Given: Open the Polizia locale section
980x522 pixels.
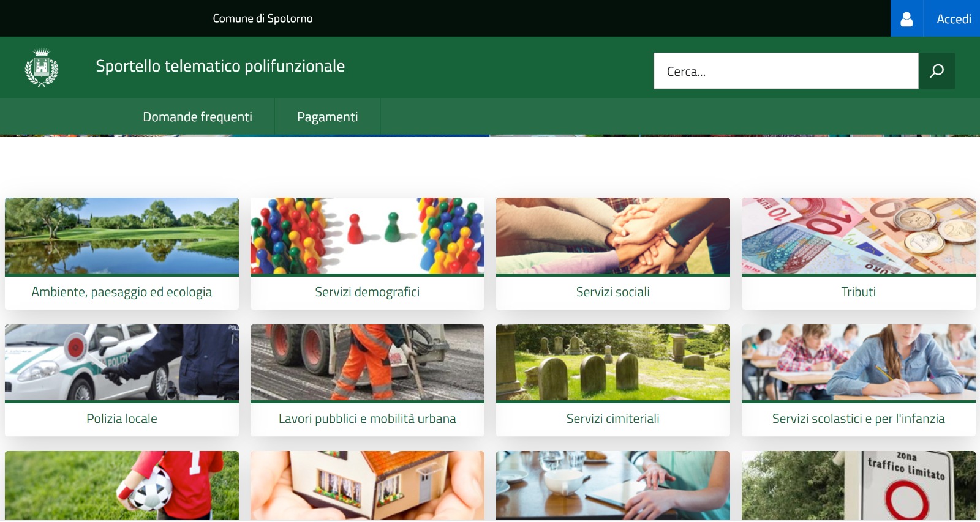Looking at the screenshot, I should click(122, 419).
